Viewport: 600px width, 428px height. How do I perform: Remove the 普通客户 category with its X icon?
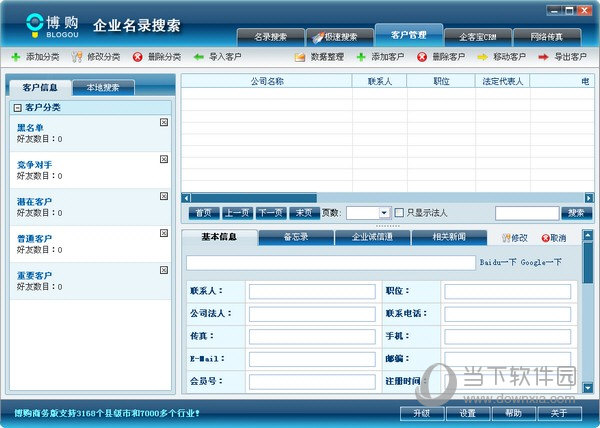[164, 233]
